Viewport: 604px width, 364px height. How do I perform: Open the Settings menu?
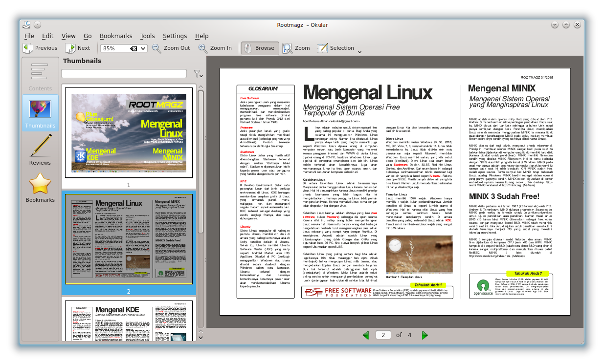(175, 36)
